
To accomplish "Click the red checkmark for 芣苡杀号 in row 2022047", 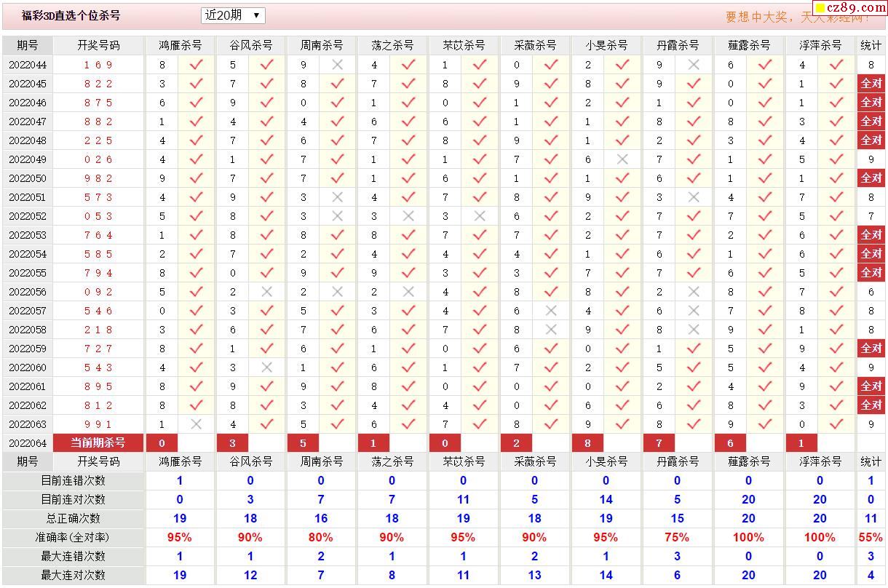I will click(480, 122).
